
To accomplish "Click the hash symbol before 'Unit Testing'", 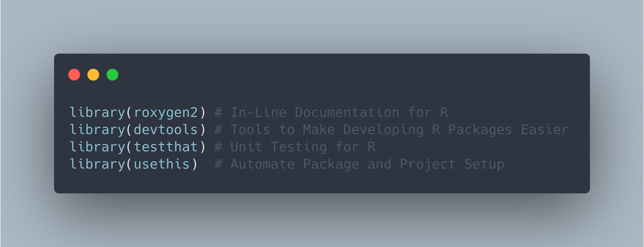I will [218, 147].
